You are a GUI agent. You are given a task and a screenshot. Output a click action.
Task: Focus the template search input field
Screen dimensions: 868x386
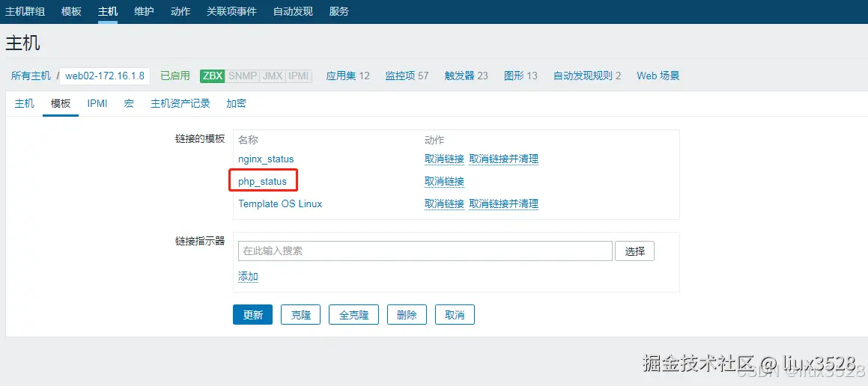425,251
